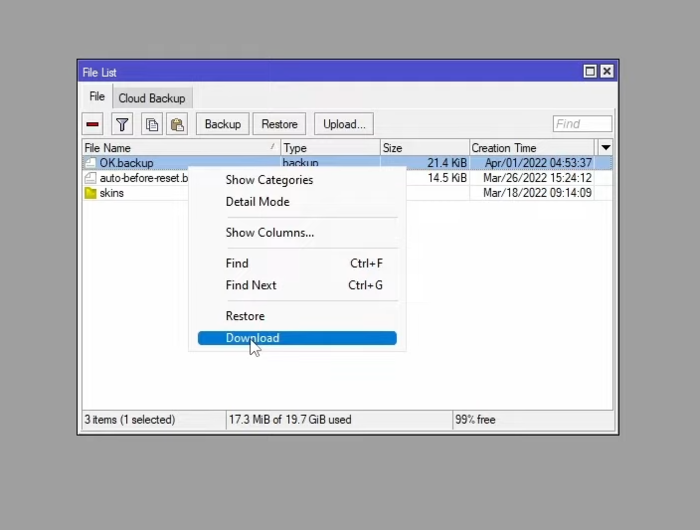Screen dimensions: 700x530
Task: Click the paste clipboard icon
Action: [x=177, y=124]
